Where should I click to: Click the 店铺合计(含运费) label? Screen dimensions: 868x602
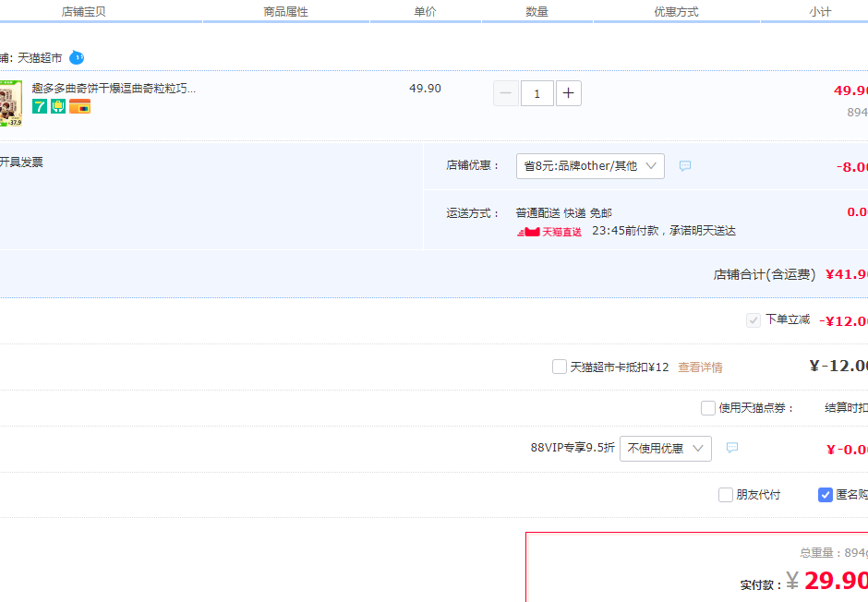click(x=765, y=274)
